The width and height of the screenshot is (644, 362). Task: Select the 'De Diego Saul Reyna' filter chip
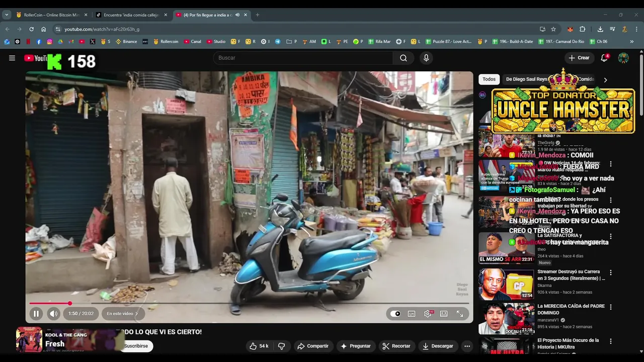(x=526, y=79)
